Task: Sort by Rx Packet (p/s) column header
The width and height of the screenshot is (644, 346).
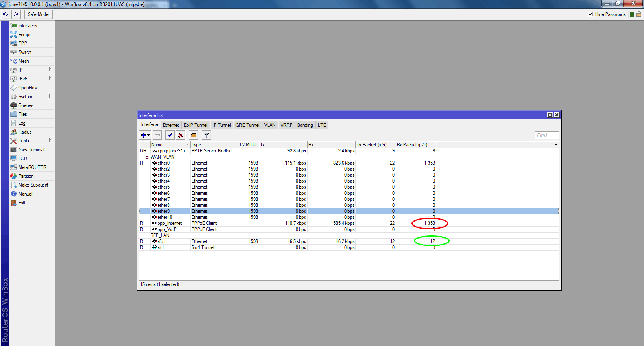Action: 416,145
